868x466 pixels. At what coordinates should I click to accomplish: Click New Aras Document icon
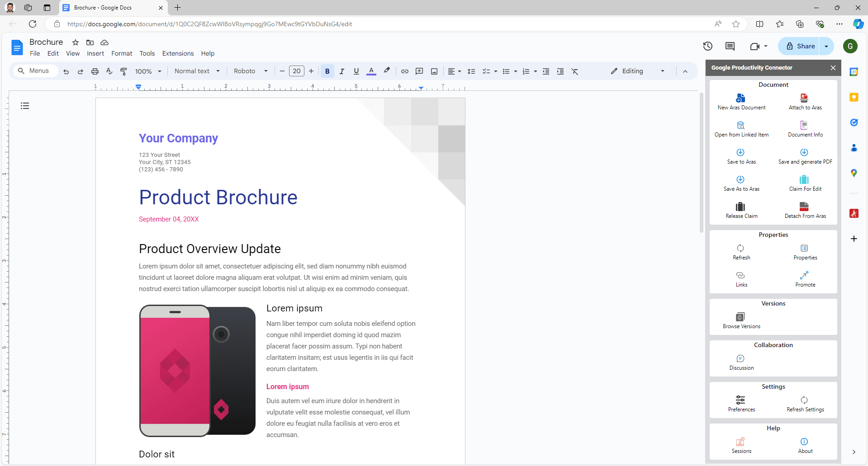point(740,98)
